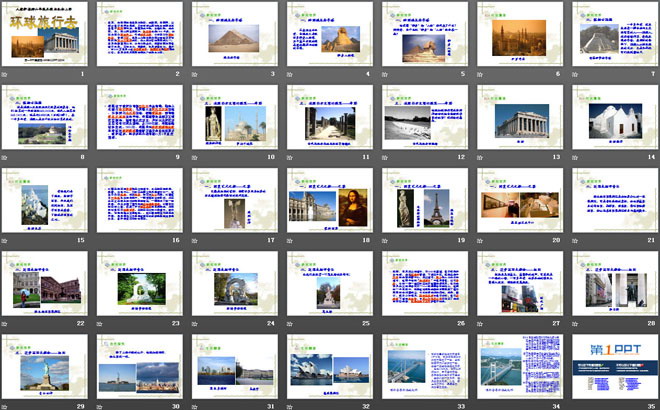This screenshot has width=660, height=410.
Task: Select slide 12 with black-and-white stadium
Action: [425, 117]
